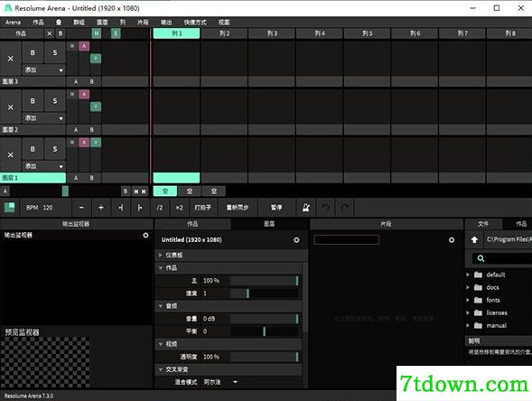
Task: Halve the BPM with /2
Action: pyautogui.click(x=160, y=208)
